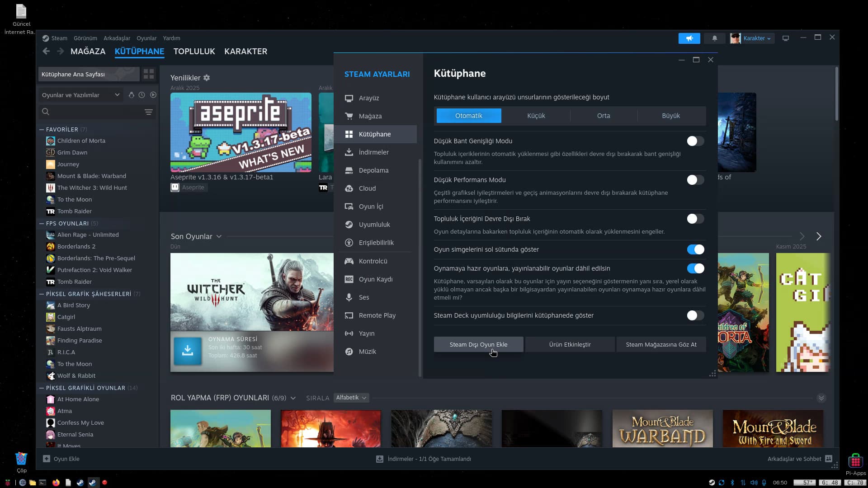Click the announcements megaphone button
The image size is (868, 488).
[689, 38]
